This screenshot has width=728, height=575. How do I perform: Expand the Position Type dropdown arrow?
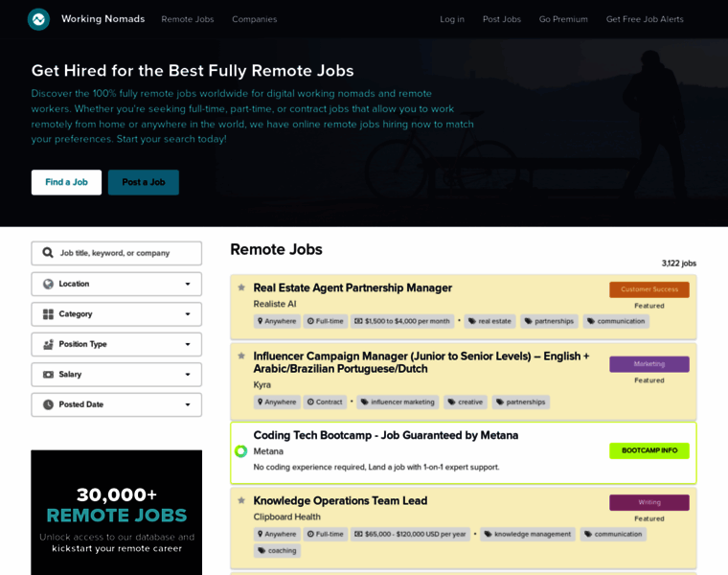click(x=188, y=344)
